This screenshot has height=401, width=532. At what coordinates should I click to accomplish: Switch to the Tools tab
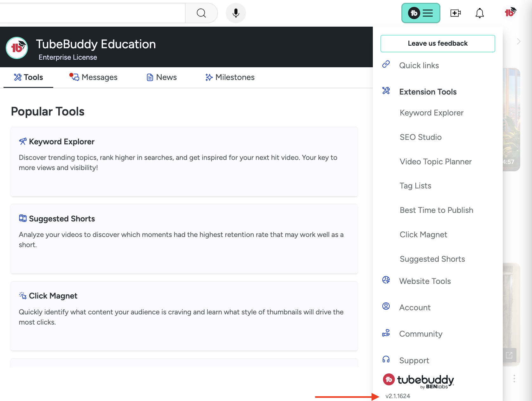click(x=29, y=77)
